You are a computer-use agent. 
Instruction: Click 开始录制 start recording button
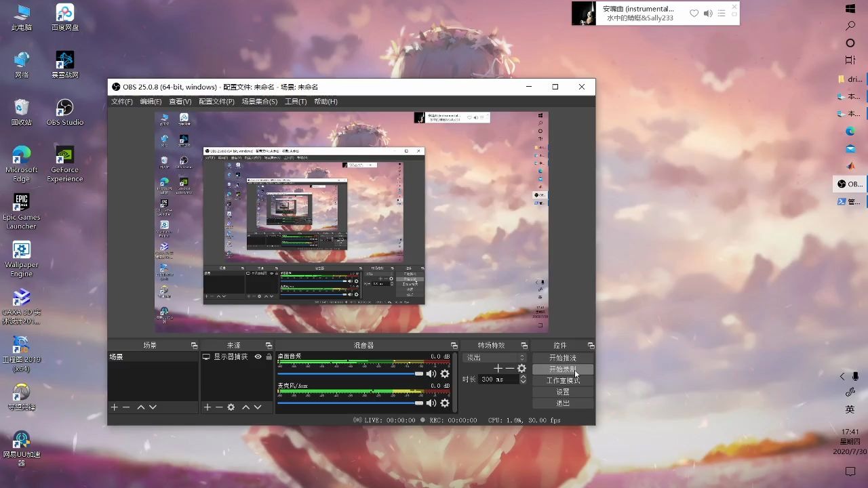(563, 369)
